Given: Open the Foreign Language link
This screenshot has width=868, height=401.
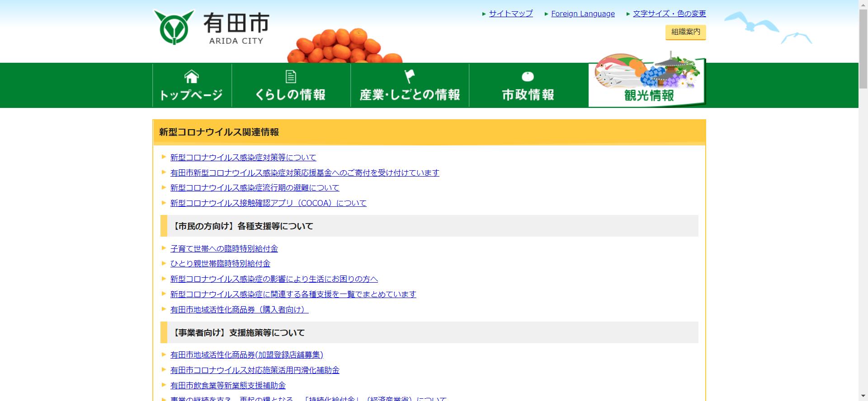Looking at the screenshot, I should 583,14.
